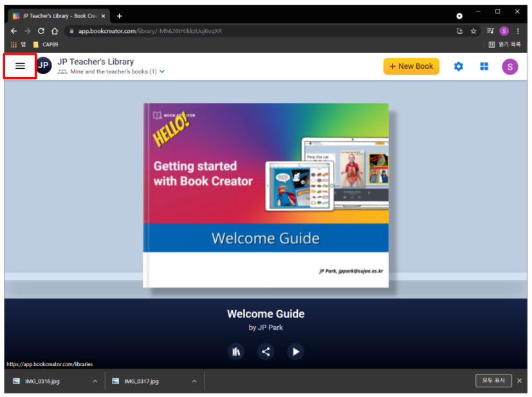
Task: Share the Welcome Guide book
Action: 266,351
